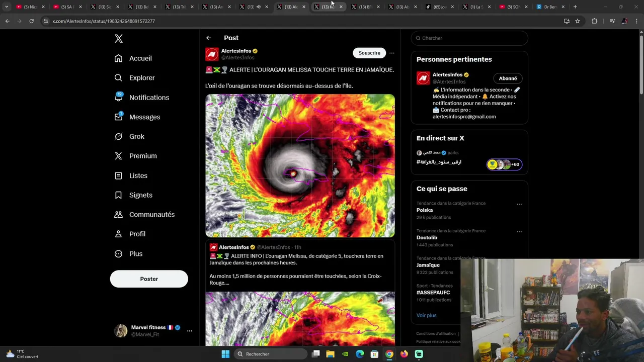Click the Abonné button
Viewport: 644px width, 362px height.
point(508,78)
